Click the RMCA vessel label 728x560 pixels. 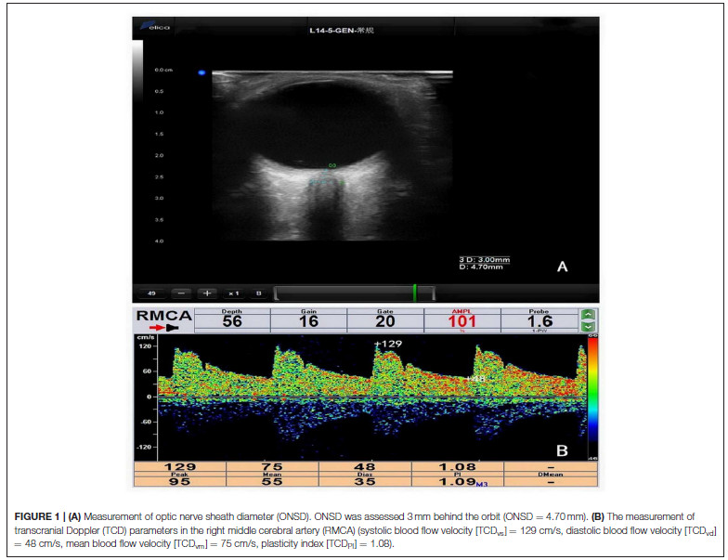pyautogui.click(x=163, y=315)
